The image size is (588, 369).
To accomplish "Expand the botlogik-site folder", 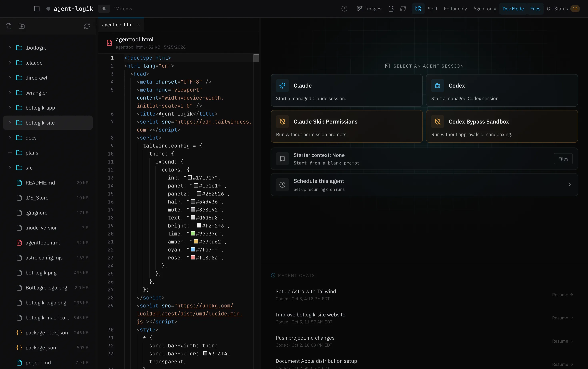I will click(10, 123).
